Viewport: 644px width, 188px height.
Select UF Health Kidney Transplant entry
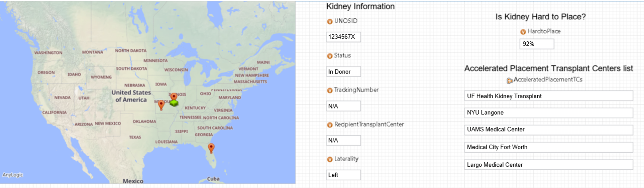pyautogui.click(x=548, y=96)
